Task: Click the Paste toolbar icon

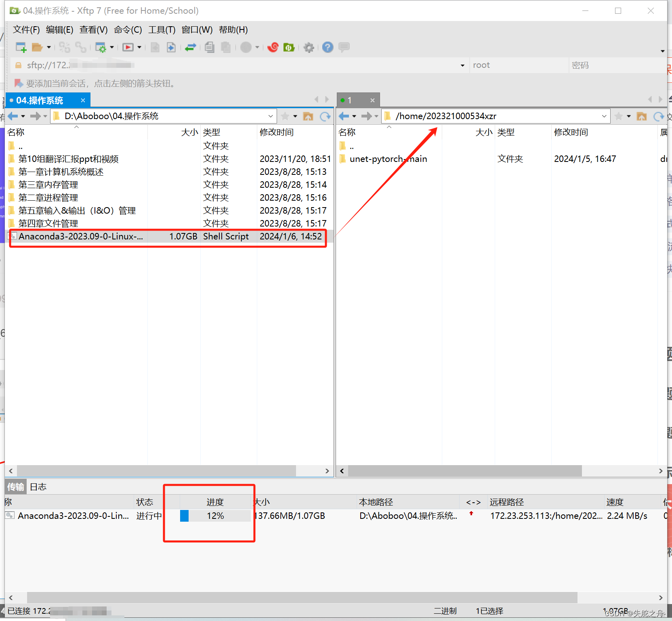Action: click(226, 47)
